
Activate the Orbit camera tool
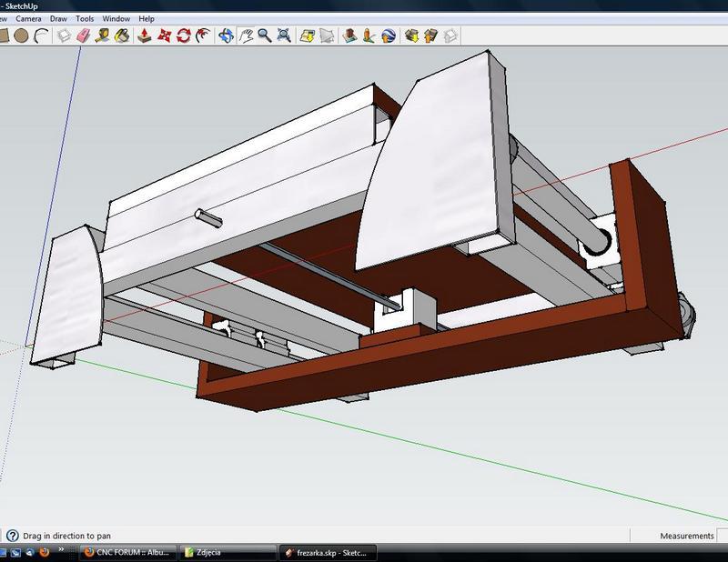(226, 35)
